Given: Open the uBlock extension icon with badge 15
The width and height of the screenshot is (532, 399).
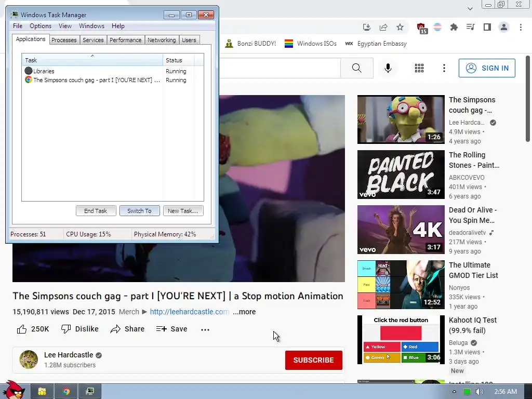Looking at the screenshot, I should [422, 28].
